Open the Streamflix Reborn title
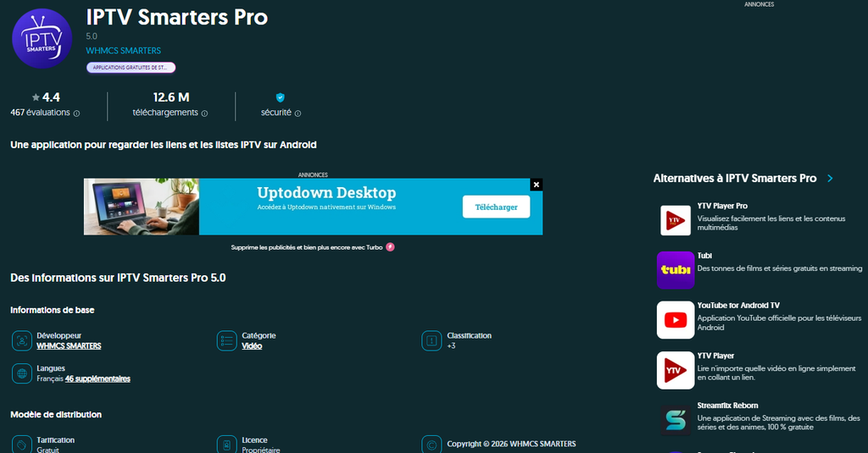Image resolution: width=868 pixels, height=453 pixels. (727, 406)
